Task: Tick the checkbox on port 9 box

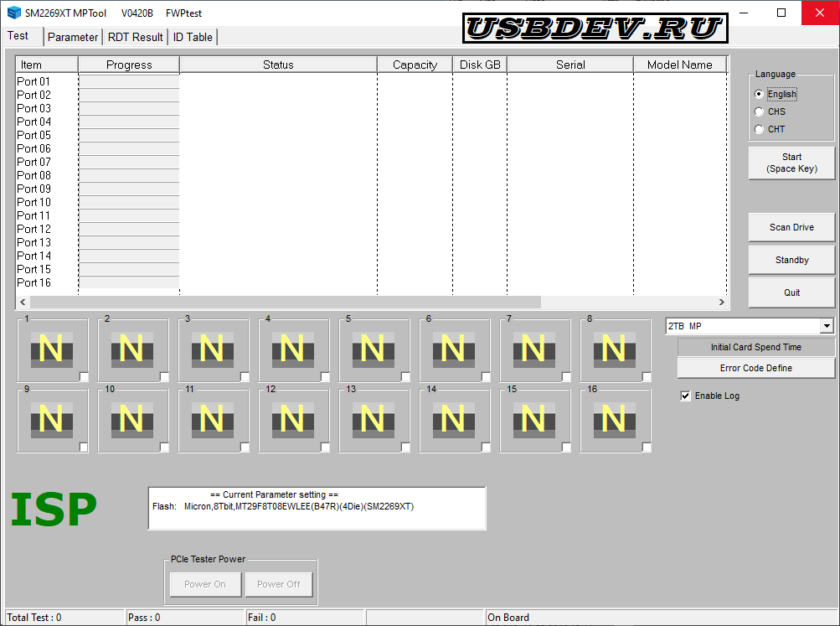Action: tap(84, 447)
